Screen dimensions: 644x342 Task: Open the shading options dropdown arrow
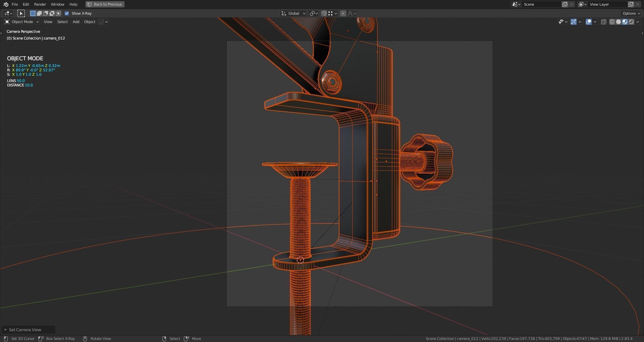pyautogui.click(x=638, y=22)
